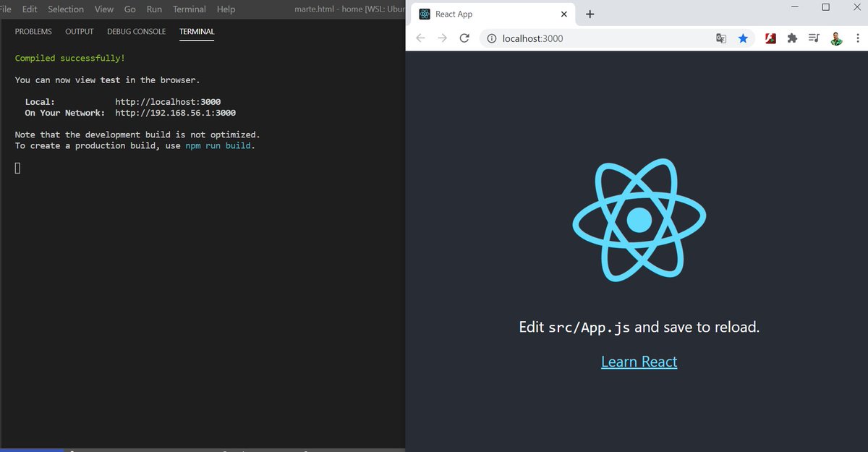Switch to the PROBLEMS panel tab

pyautogui.click(x=33, y=32)
